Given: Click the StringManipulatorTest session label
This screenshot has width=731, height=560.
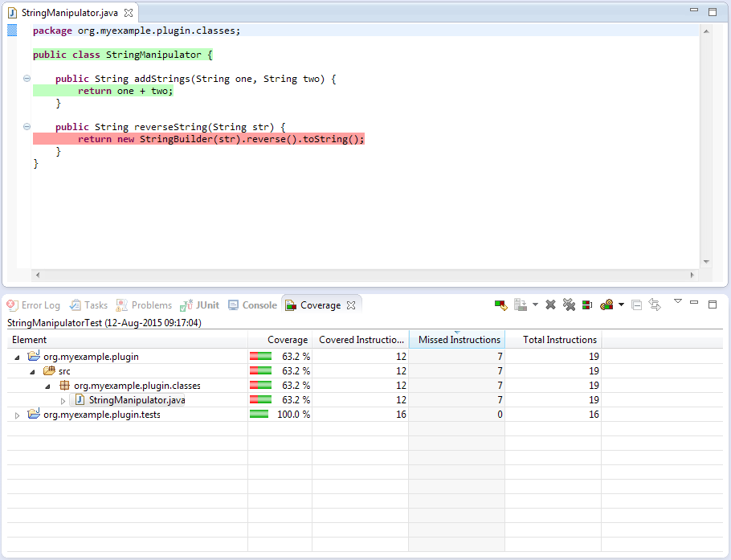Looking at the screenshot, I should pos(104,323).
